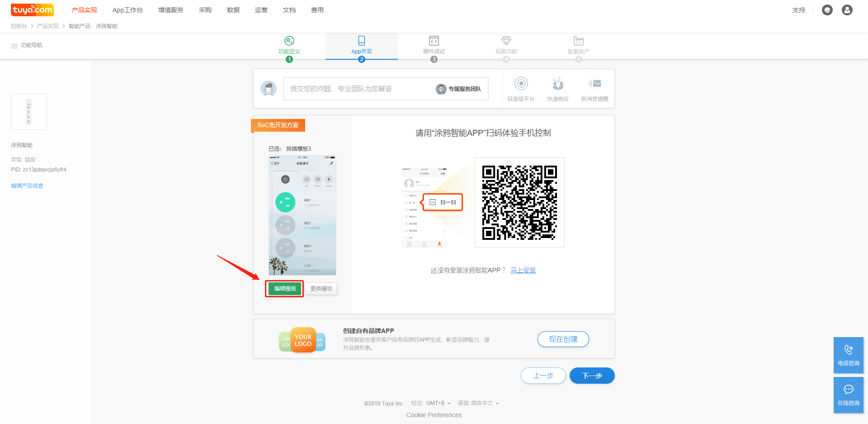The height and width of the screenshot is (424, 868).
Task: Click the 批量投产 factory step icon
Action: (579, 41)
